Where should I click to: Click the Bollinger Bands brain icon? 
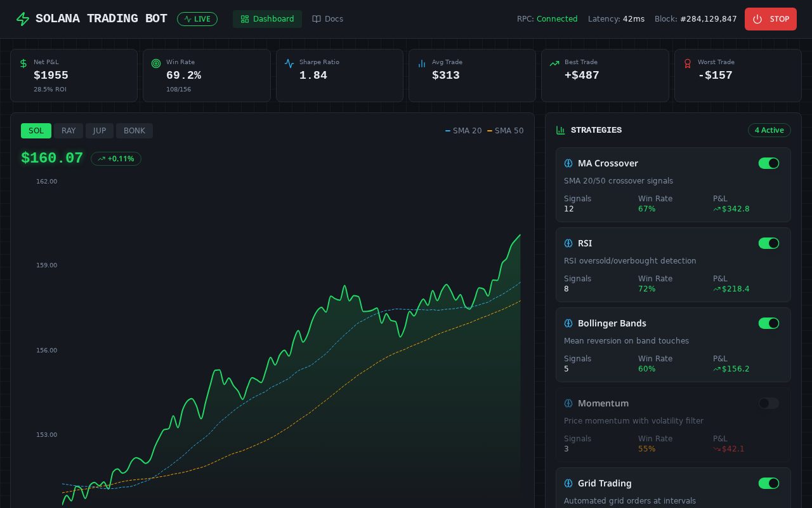[x=568, y=323]
